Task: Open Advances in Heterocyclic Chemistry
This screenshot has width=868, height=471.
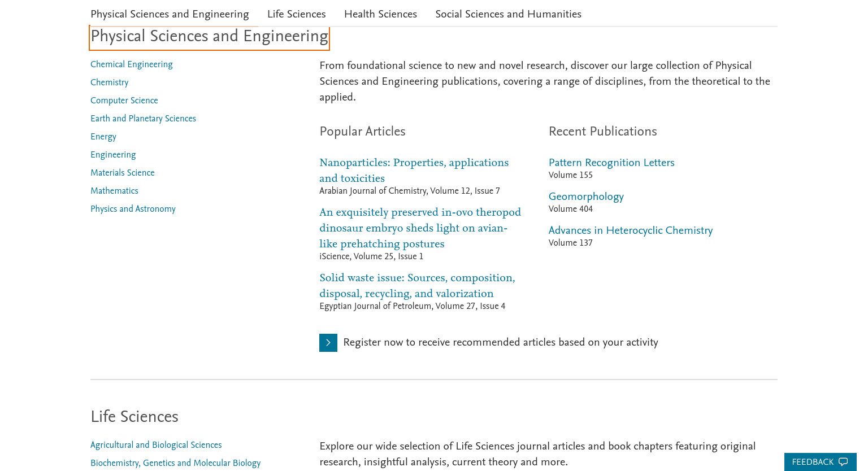Action: [x=631, y=230]
